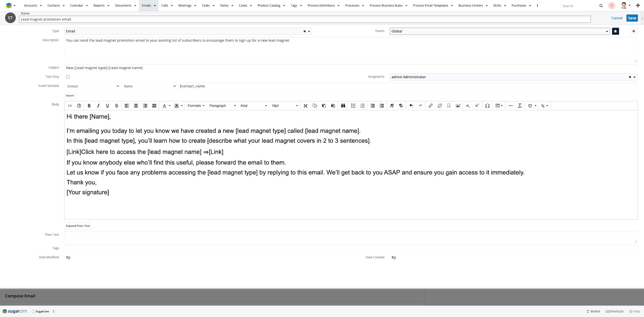Click the undo arrow in the toolbar
Screen dimensions: 644x317
click(411, 106)
